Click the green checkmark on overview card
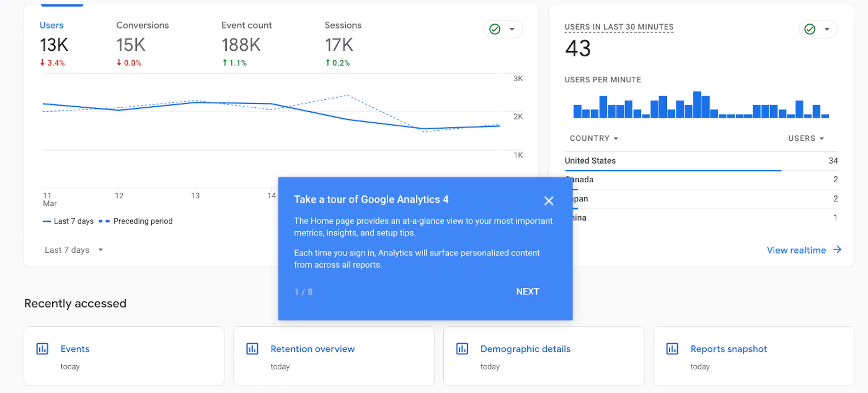This screenshot has height=393, width=868. (495, 29)
